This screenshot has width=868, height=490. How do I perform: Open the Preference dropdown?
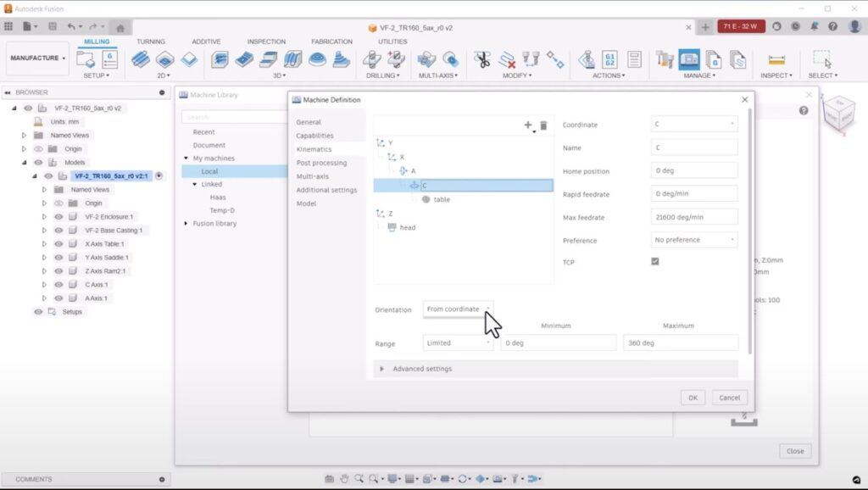point(693,240)
